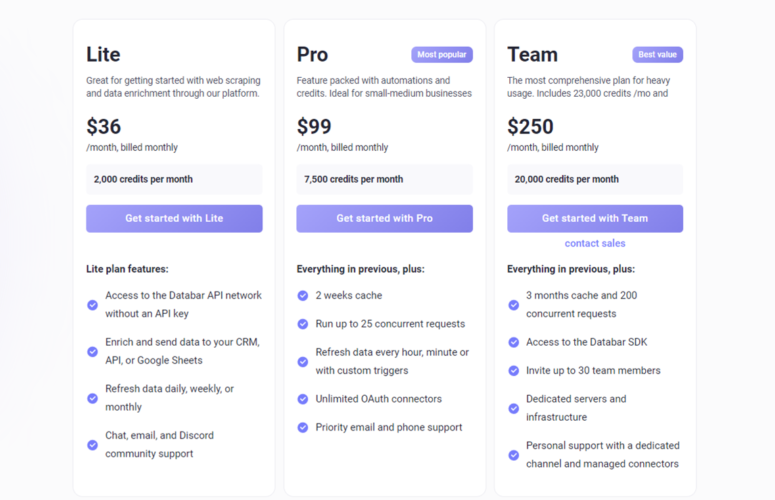This screenshot has height=500, width=775.
Task: Click checkmark next to Dedicated servers and infrastructure
Action: [x=514, y=408]
